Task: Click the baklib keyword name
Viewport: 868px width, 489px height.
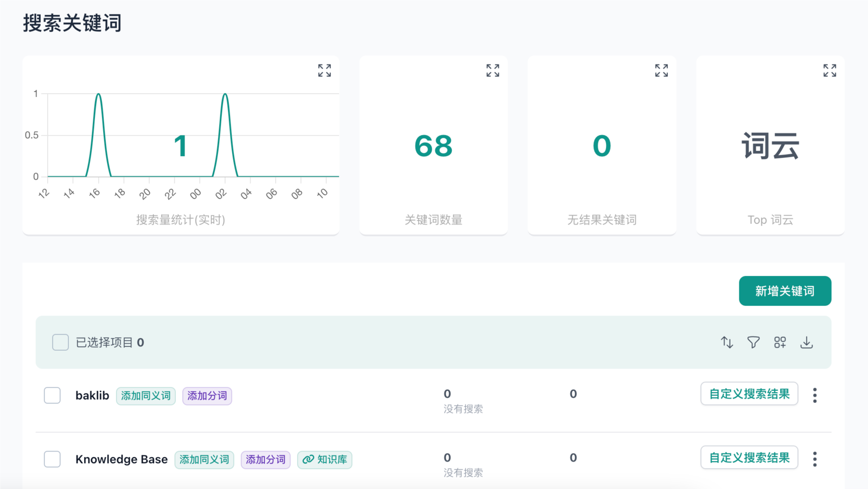Action: tap(92, 396)
